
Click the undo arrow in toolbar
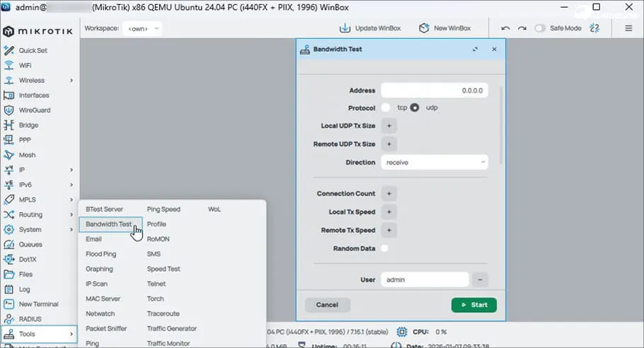tap(505, 28)
